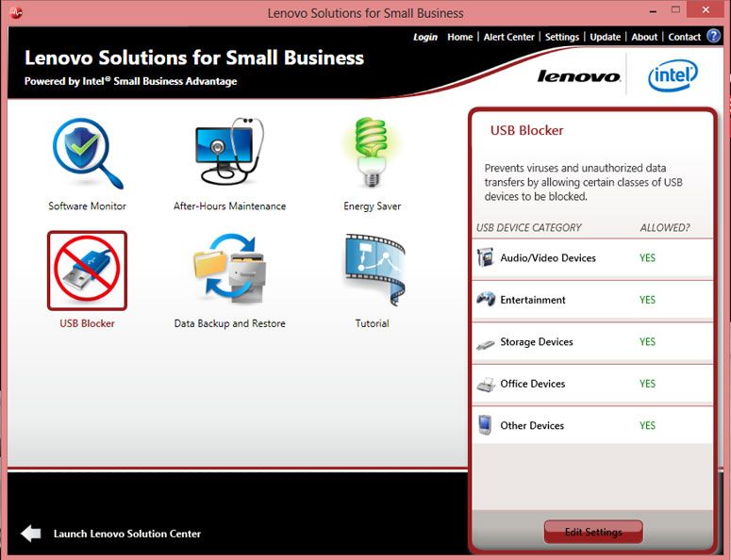This screenshot has height=560, width=731.
Task: Click the Office Devices printer icon
Action: (486, 385)
